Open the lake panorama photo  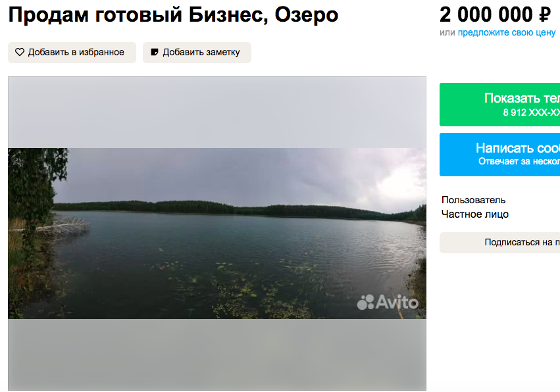217,233
